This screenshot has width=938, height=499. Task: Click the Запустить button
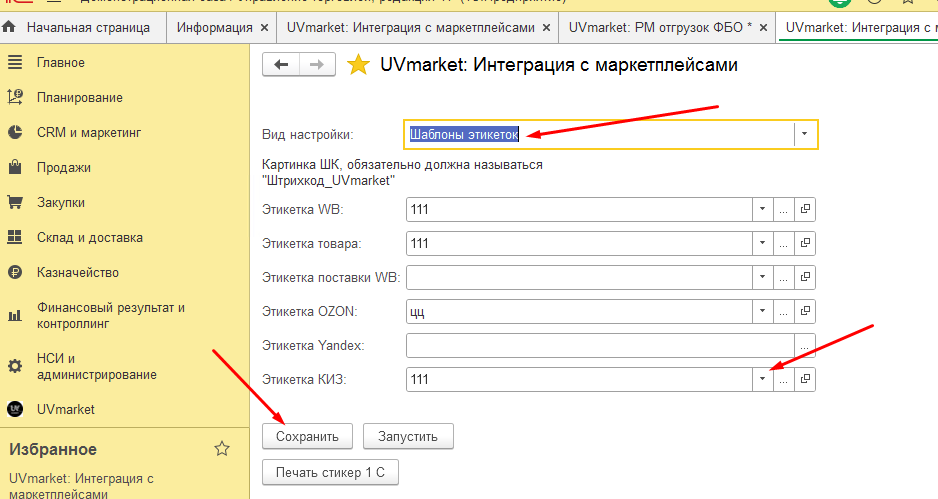[x=408, y=436]
